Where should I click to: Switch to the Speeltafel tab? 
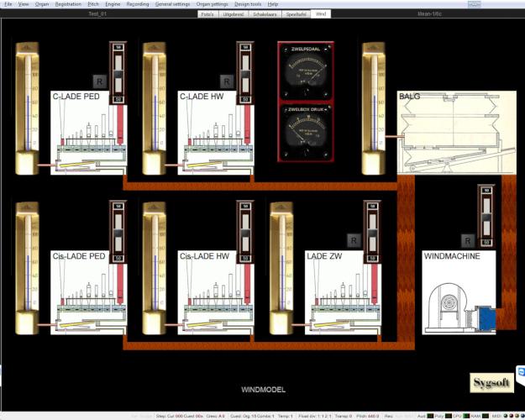point(295,14)
